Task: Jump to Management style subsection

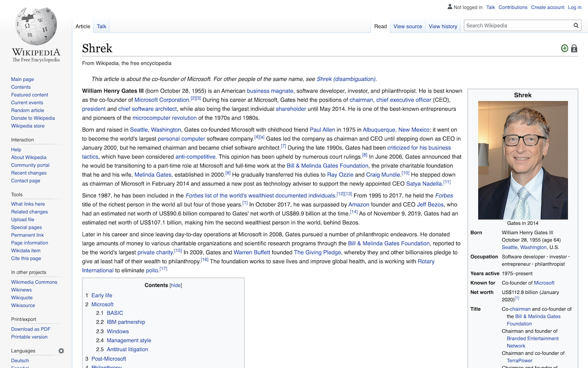Action: (129, 340)
